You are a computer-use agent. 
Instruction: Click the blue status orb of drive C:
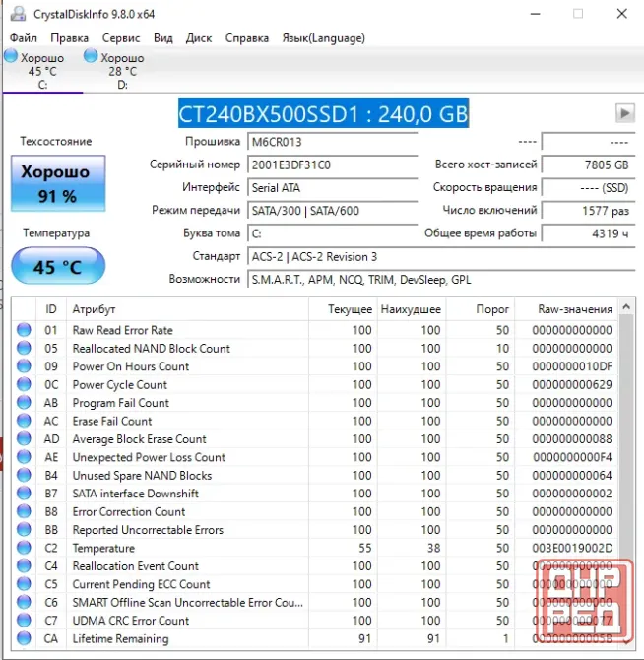(x=11, y=55)
